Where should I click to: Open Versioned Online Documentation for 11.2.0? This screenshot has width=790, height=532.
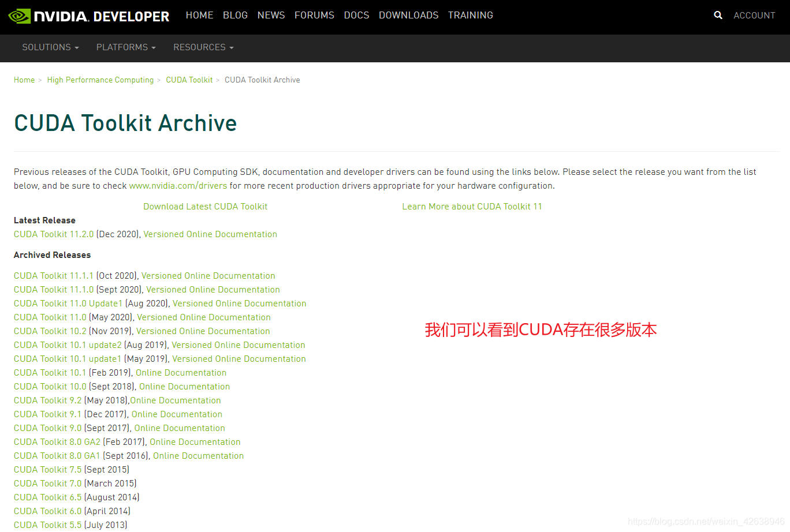tap(210, 234)
